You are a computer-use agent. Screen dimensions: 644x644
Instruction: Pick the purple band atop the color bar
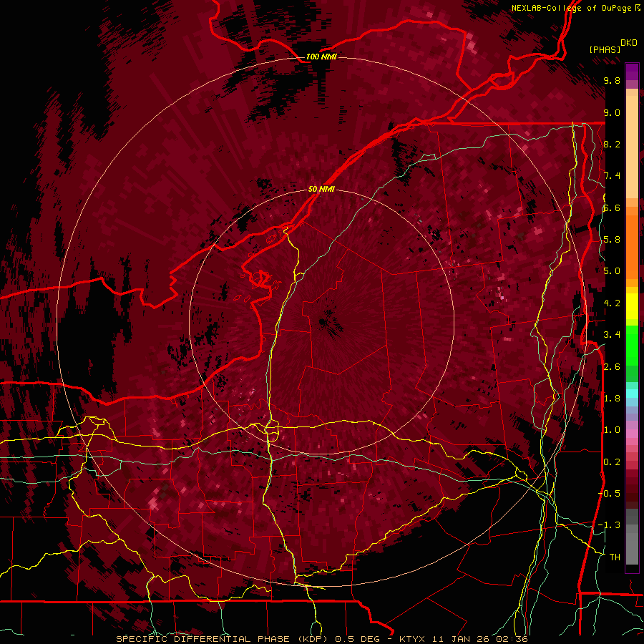[632, 72]
